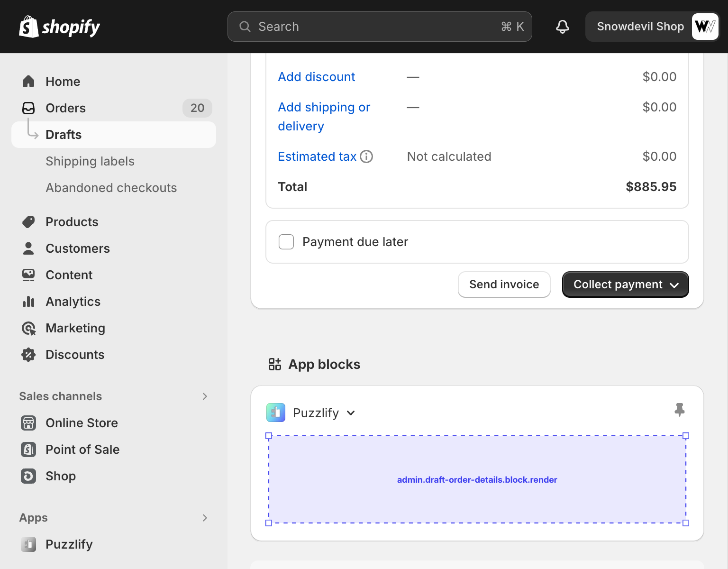This screenshot has height=569, width=728.
Task: Open the Online Store sales channel
Action: point(82,423)
